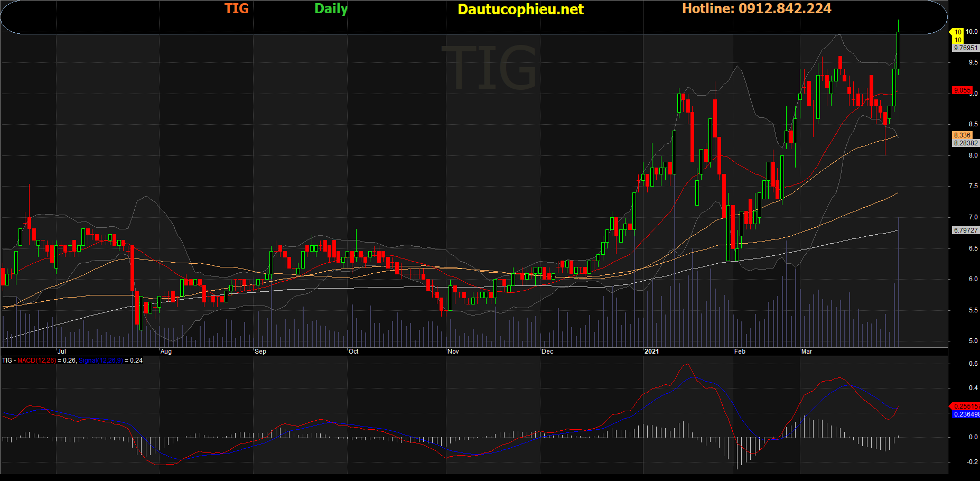980x481 pixels.
Task: Click the Mar marker on time axis
Action: (x=806, y=351)
